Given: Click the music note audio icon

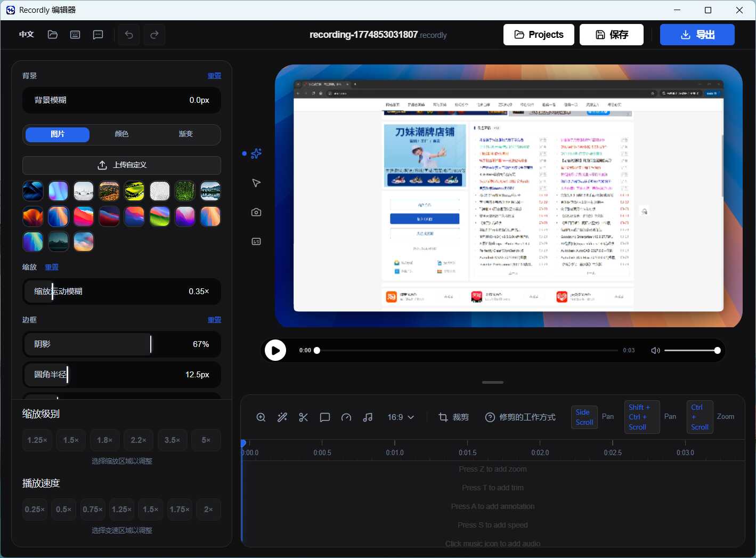Looking at the screenshot, I should pos(368,417).
